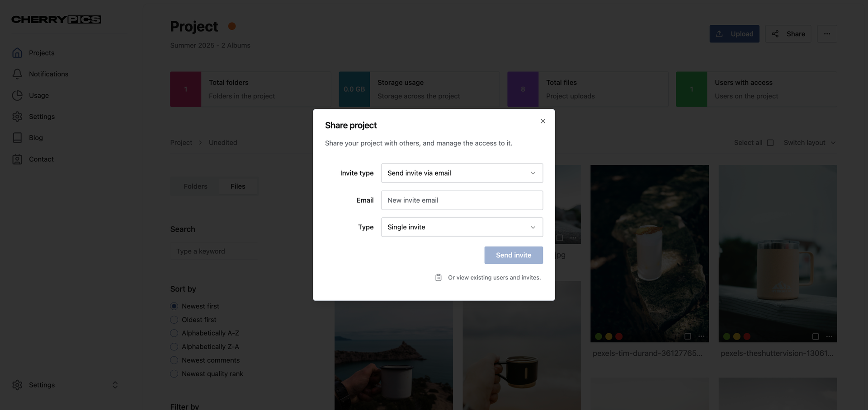Choose Alphabetically A-Z sorting
868x410 pixels.
174,333
